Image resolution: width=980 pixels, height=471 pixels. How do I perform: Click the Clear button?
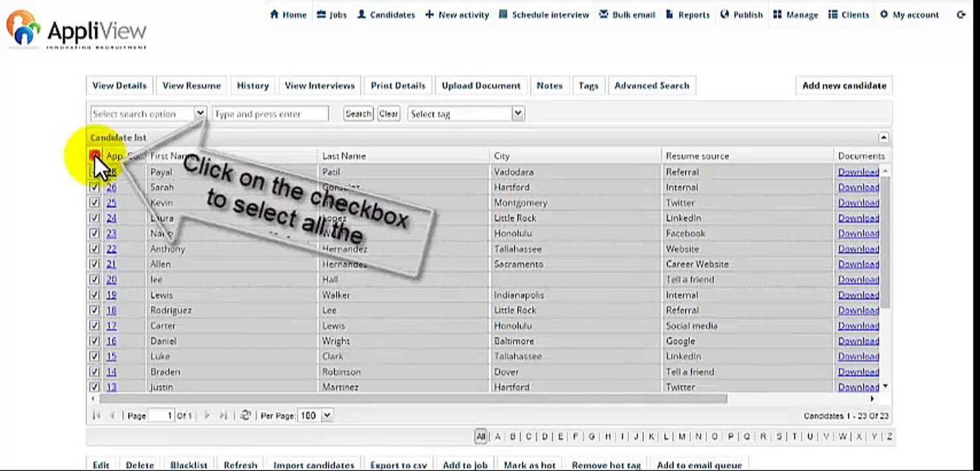(388, 114)
